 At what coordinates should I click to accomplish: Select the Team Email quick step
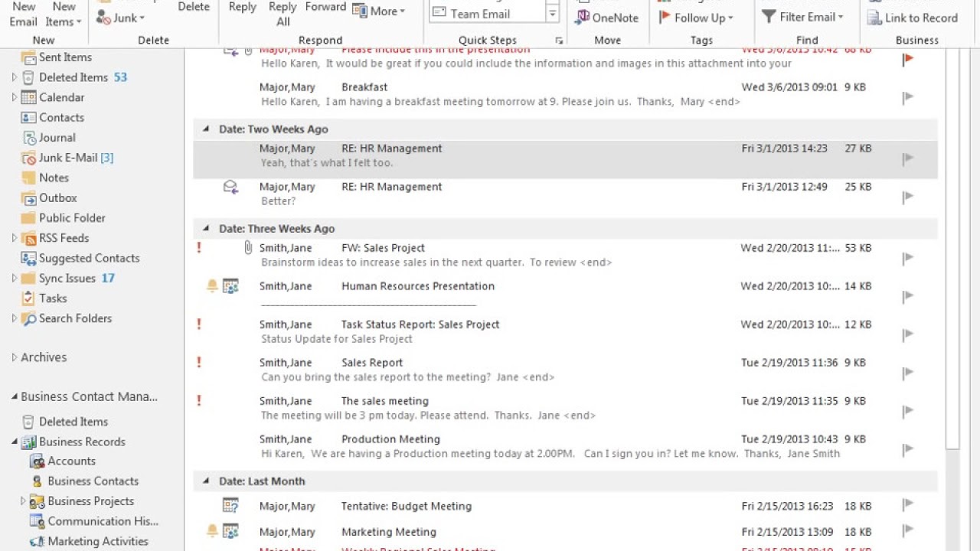click(487, 14)
